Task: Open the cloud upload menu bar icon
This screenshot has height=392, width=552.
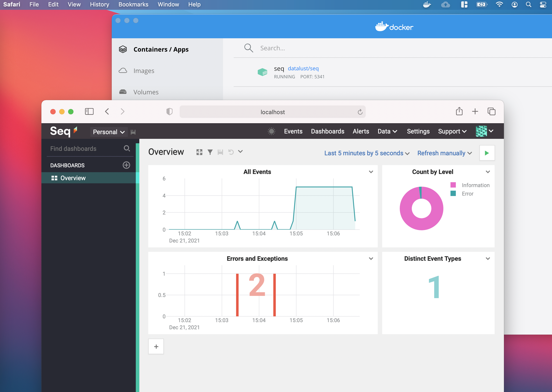Action: point(445,5)
